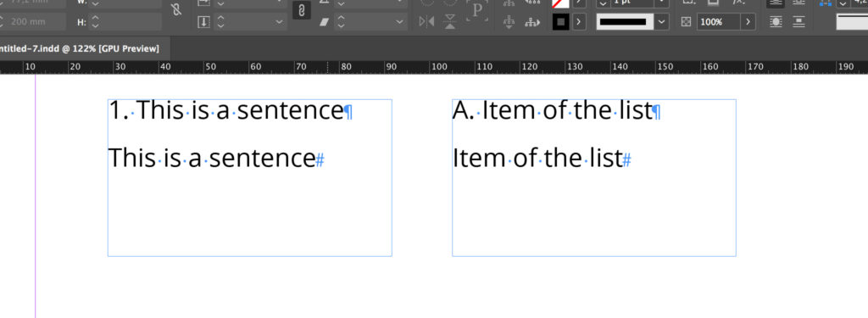This screenshot has height=318, width=868.
Task: Click the P flip/rotate indicator
Action: [476, 11]
